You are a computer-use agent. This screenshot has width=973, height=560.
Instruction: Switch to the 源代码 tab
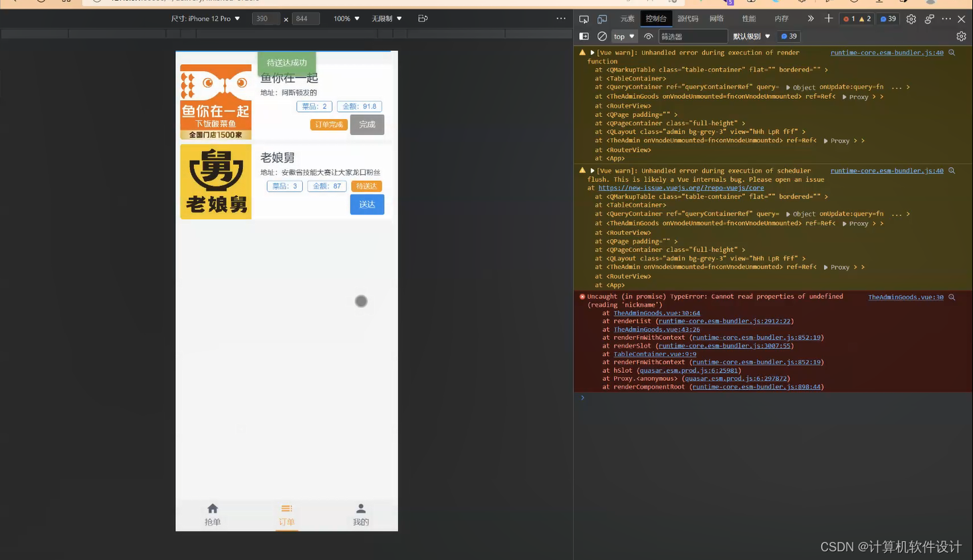[x=687, y=19]
